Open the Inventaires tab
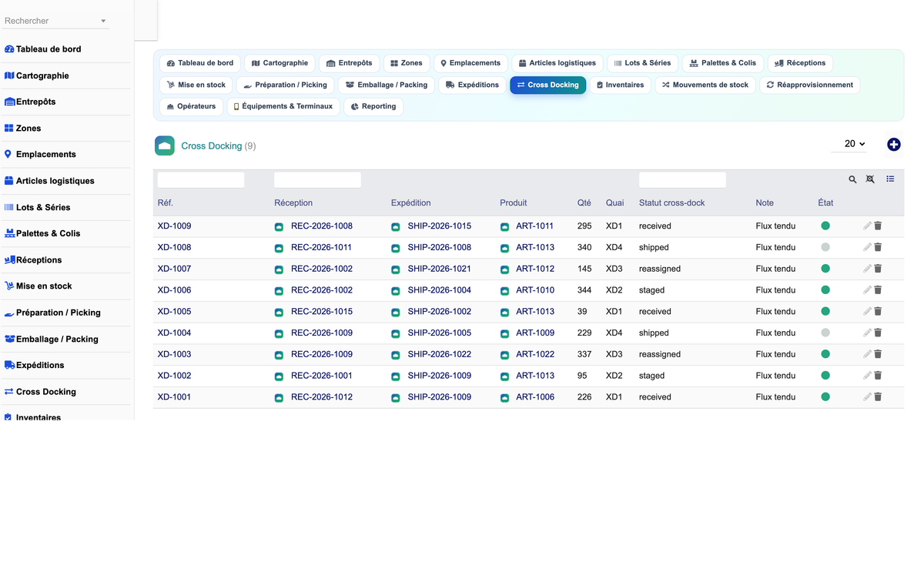The width and height of the screenshot is (924, 572). point(620,85)
